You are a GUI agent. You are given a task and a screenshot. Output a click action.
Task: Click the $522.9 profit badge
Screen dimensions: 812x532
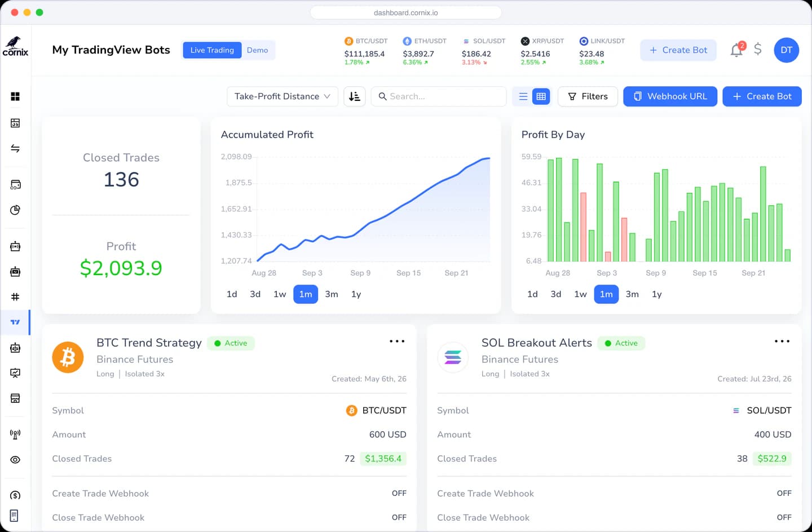pyautogui.click(x=772, y=459)
